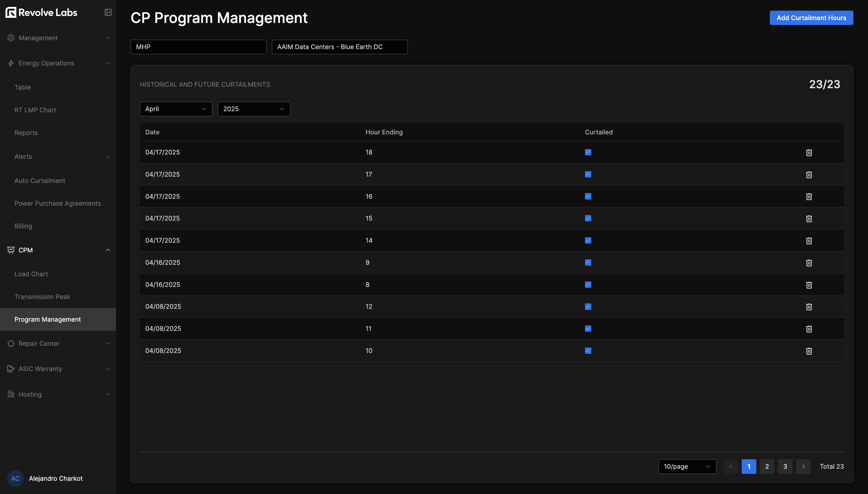Delete the 04/16/2025 hour 9 curtailment entry
Viewport: 868px width, 494px height.
click(x=809, y=263)
